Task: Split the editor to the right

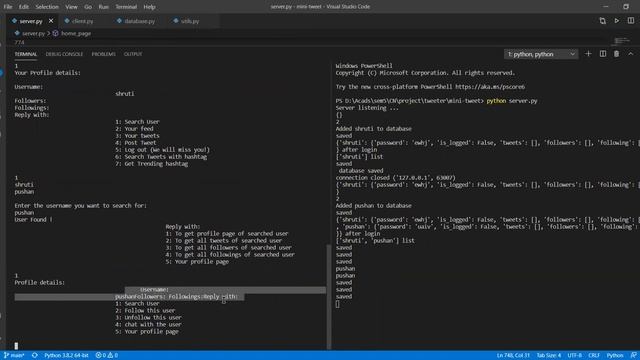Action: (x=631, y=21)
